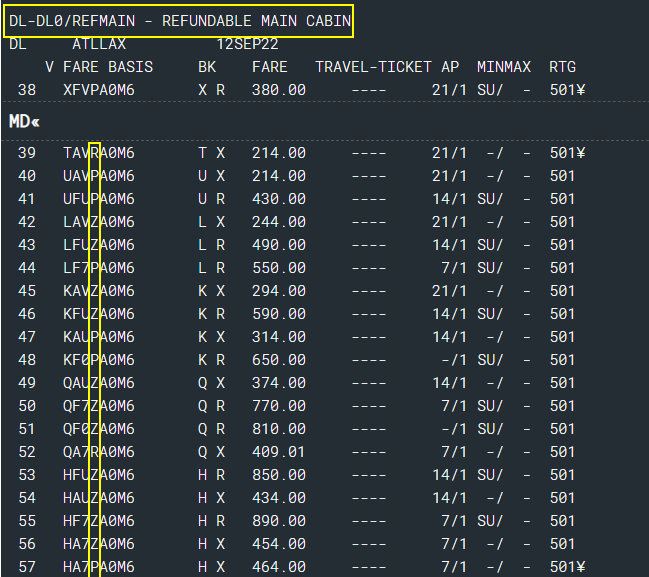Image resolution: width=649 pixels, height=577 pixels.
Task: Click fare basis QA7ZA0M6
Action: pos(98,452)
